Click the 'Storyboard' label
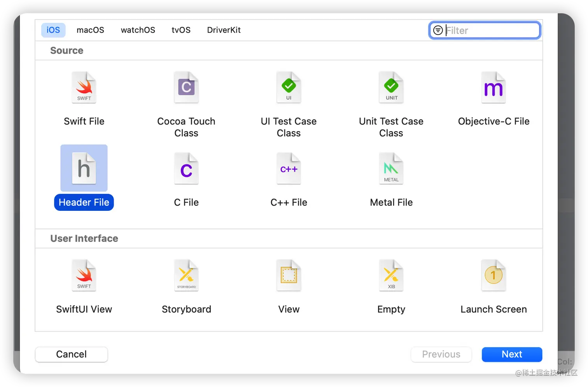Viewport: 588px width, 387px height. (x=186, y=309)
